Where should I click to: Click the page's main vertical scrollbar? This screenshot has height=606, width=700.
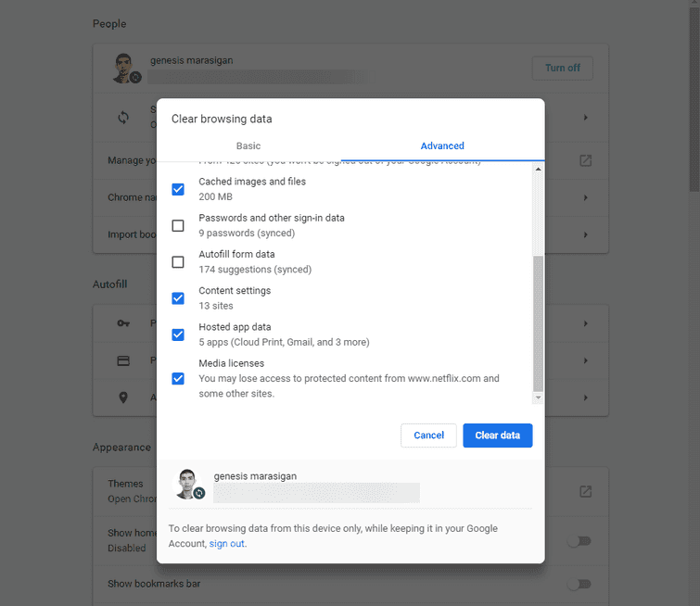click(x=694, y=98)
